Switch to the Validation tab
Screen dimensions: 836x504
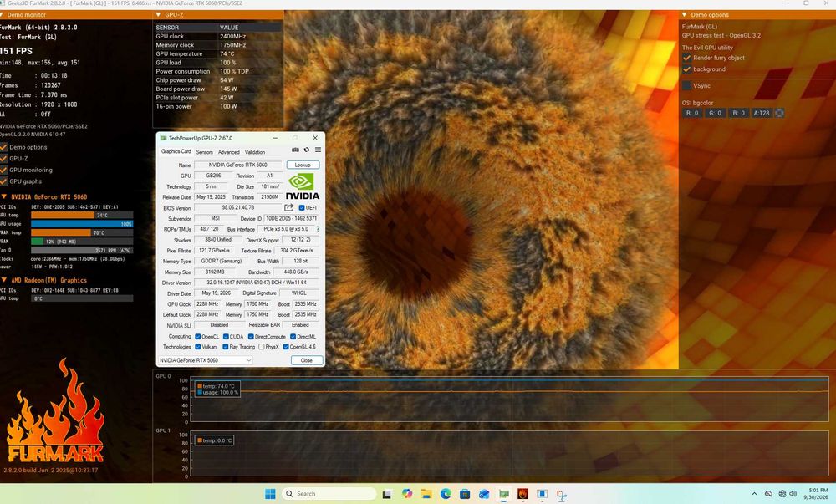[x=255, y=152]
